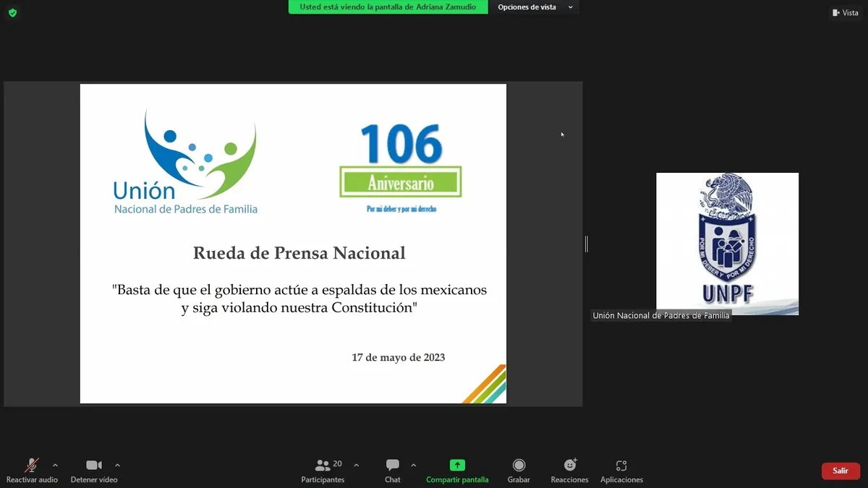Open the Opciones de vista menu
Image resolution: width=868 pixels, height=488 pixels.
pos(535,7)
